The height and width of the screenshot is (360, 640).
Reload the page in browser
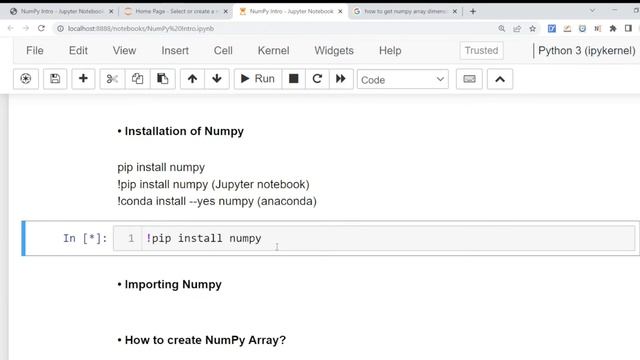click(41, 28)
